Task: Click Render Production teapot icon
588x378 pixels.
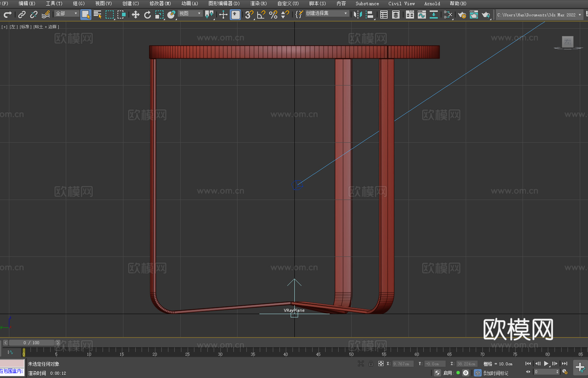Action: click(x=486, y=14)
